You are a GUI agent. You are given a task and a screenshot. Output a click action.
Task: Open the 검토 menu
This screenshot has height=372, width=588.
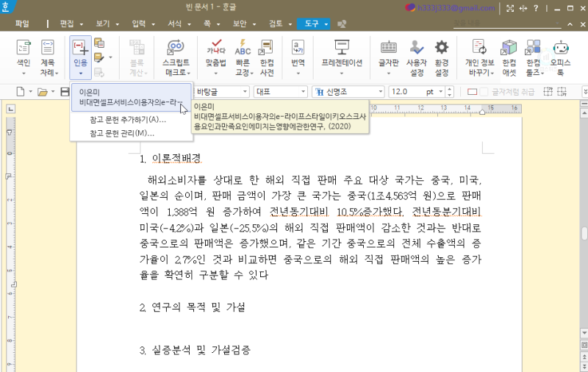pos(276,24)
